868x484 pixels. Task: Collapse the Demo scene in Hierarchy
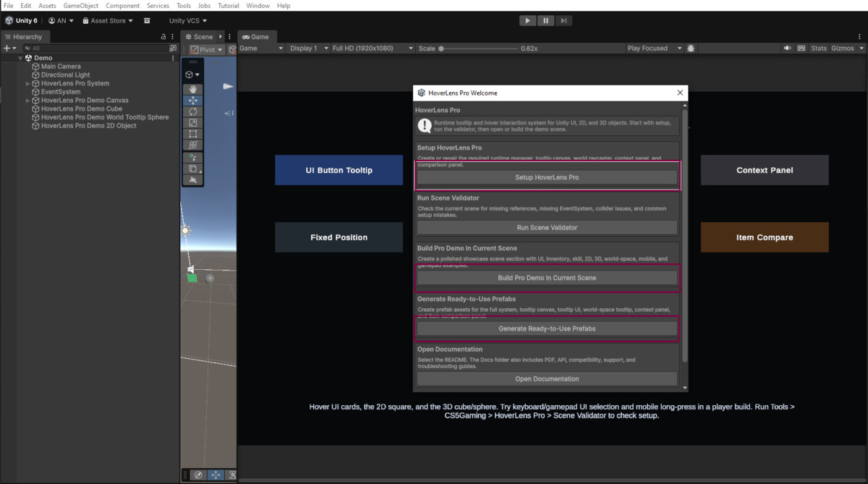(21, 58)
